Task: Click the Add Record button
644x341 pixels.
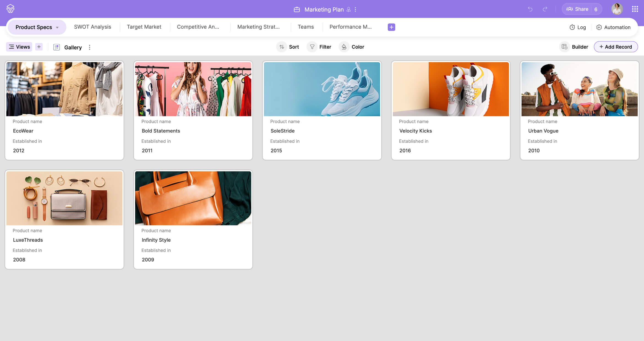Action: point(616,47)
